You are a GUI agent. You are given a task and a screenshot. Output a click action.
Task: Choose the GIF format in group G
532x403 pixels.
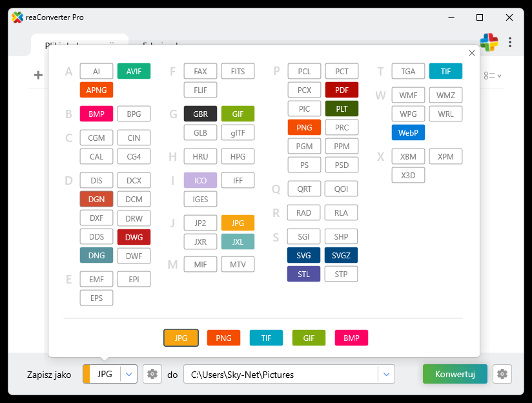coord(238,114)
